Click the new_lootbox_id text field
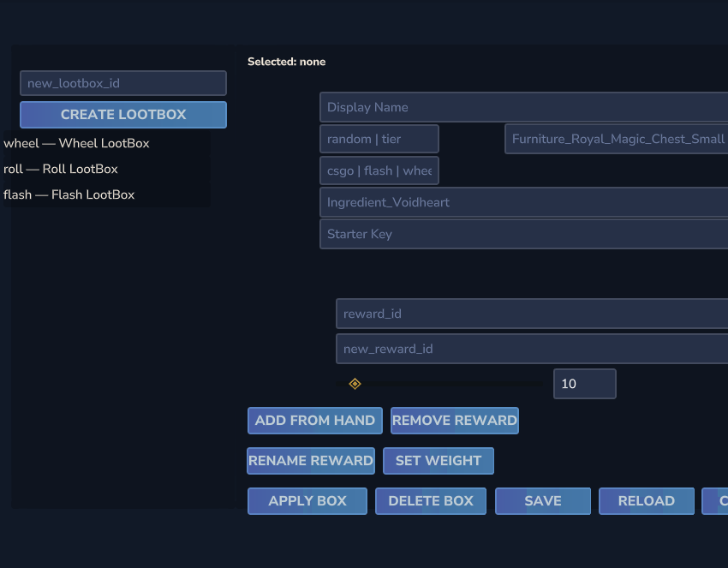 pos(122,83)
